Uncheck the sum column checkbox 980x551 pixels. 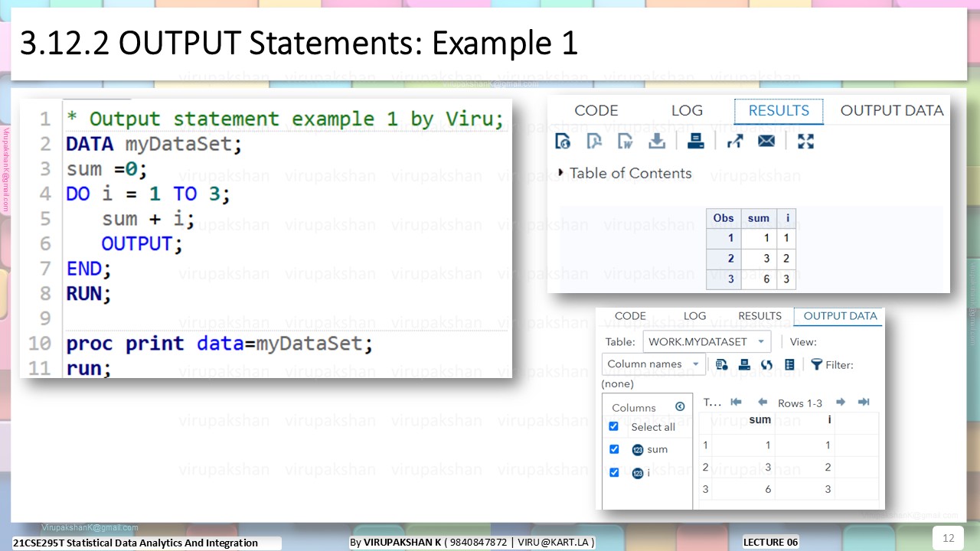click(x=613, y=449)
